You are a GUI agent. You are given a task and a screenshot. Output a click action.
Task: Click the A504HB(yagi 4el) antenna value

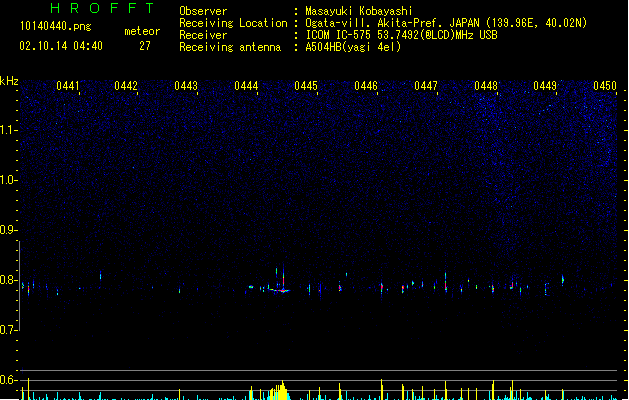point(353,47)
